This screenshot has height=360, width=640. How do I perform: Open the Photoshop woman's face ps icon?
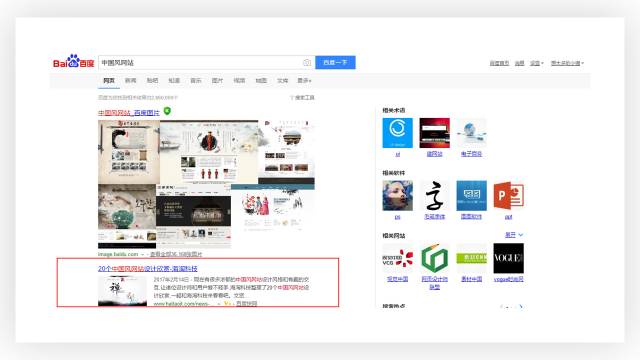[397, 196]
